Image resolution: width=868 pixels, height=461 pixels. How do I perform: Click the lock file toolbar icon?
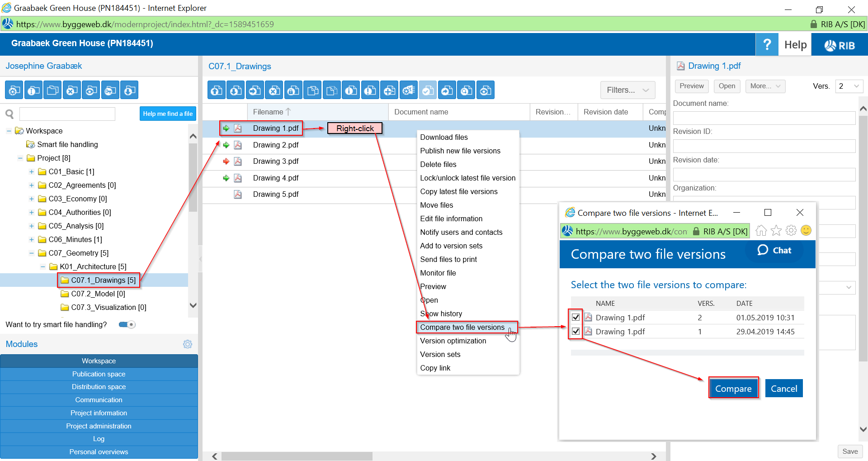pos(293,90)
